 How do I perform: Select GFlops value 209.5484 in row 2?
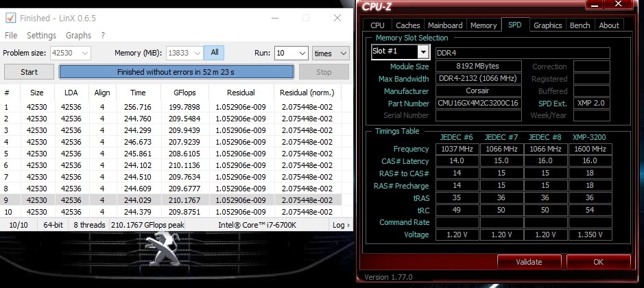click(x=184, y=119)
